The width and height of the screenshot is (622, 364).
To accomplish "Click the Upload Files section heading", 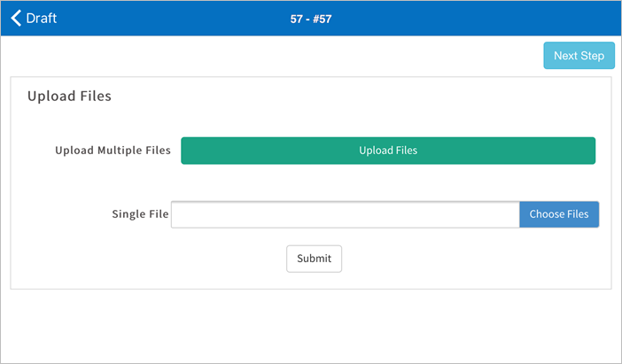I will tap(69, 97).
